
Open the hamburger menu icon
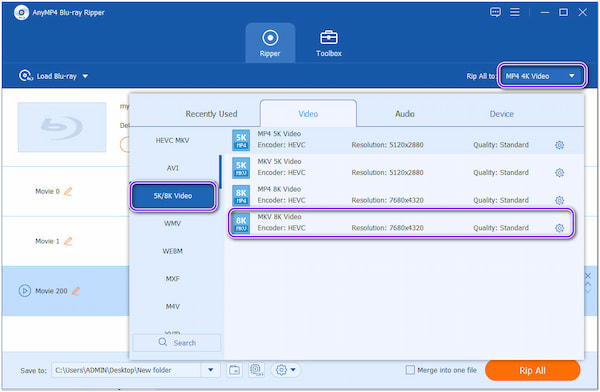[x=515, y=12]
